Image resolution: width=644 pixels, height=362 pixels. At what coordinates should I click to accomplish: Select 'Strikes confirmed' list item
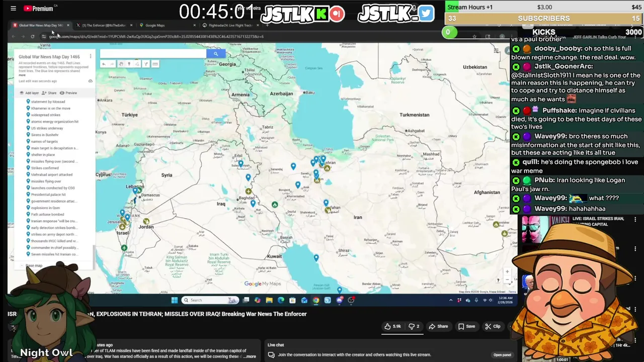click(x=45, y=168)
